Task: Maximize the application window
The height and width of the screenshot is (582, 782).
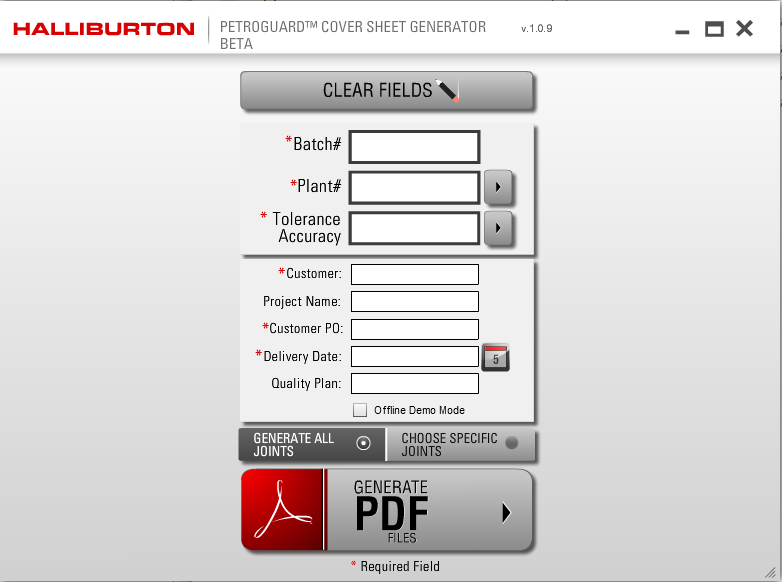Action: pos(713,29)
